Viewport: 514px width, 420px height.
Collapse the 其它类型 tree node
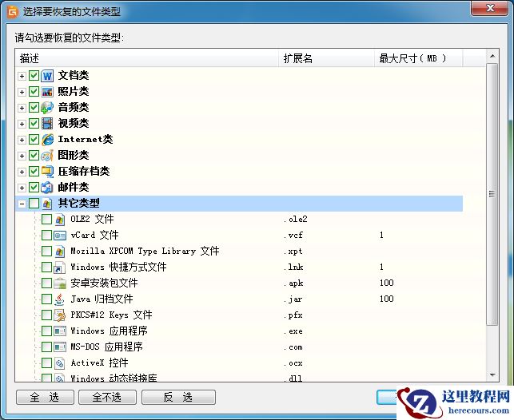(x=22, y=204)
